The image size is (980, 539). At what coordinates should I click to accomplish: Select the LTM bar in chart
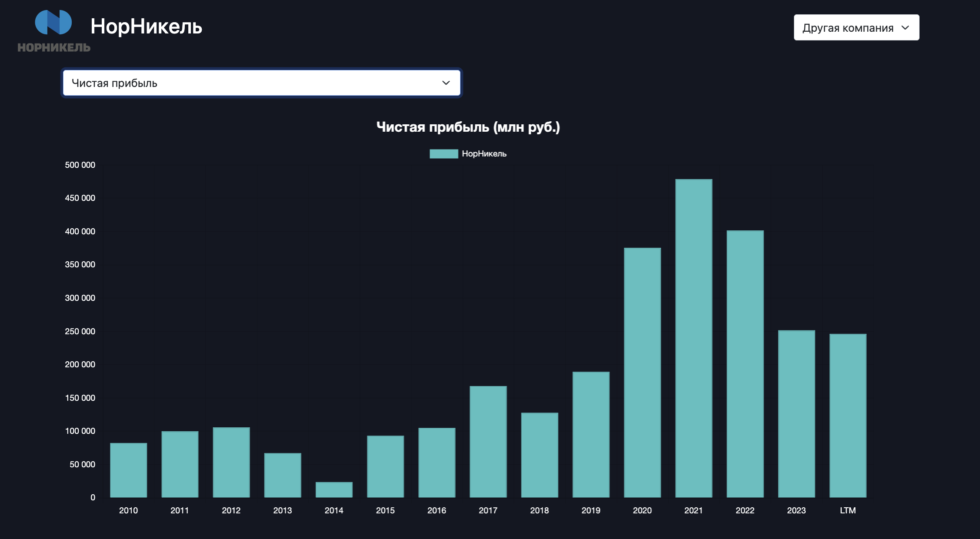[848, 416]
